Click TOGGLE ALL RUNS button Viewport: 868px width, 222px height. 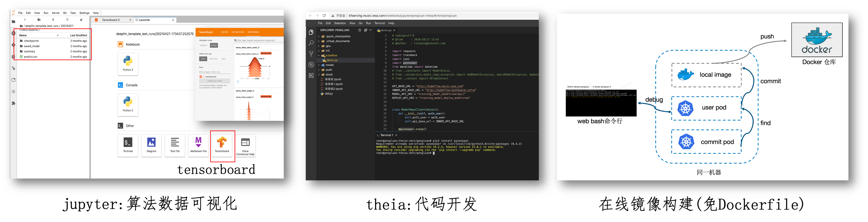tap(215, 81)
